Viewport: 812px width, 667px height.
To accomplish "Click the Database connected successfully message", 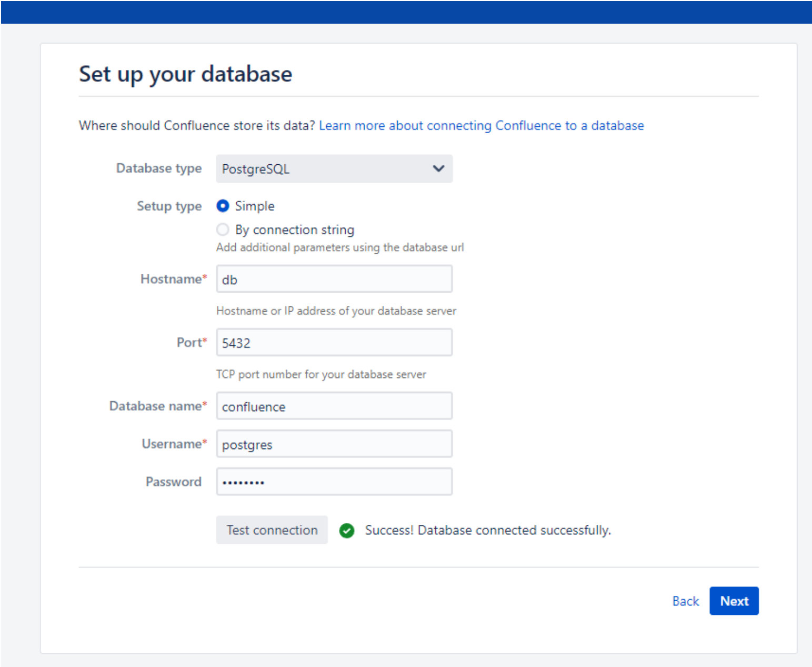I will pos(487,530).
